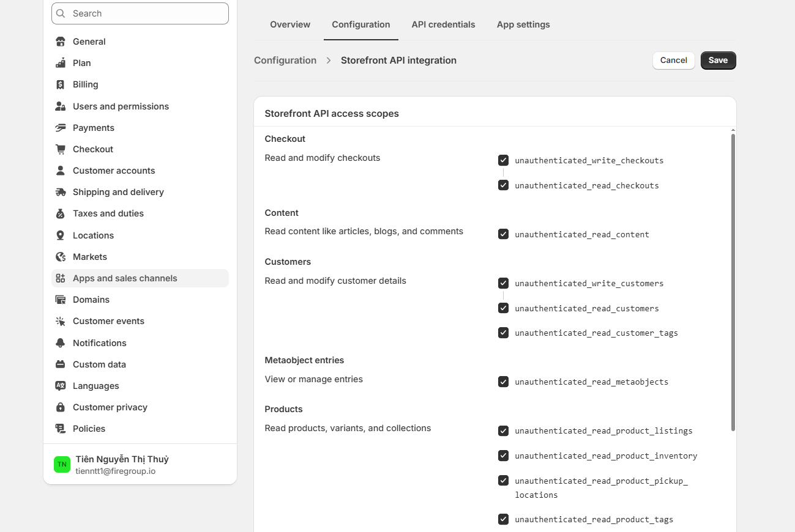Click the General store icon in sidebar

[x=60, y=42]
